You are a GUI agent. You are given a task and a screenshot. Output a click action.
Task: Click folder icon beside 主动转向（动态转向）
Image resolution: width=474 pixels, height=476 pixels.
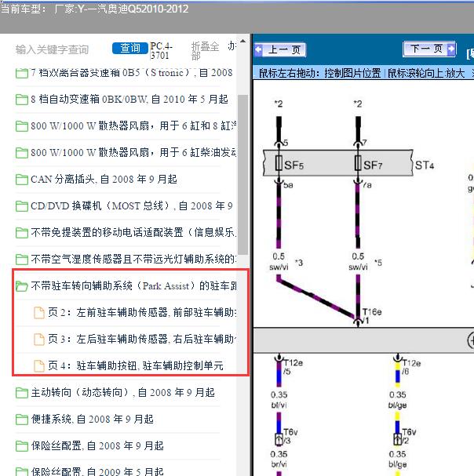click(22, 393)
